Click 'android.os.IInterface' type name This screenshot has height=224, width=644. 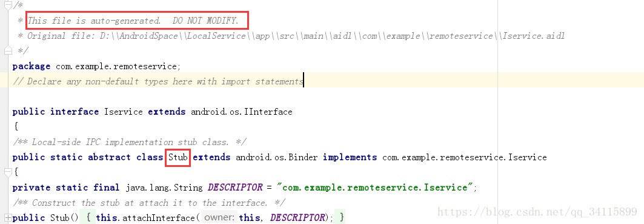coord(242,112)
